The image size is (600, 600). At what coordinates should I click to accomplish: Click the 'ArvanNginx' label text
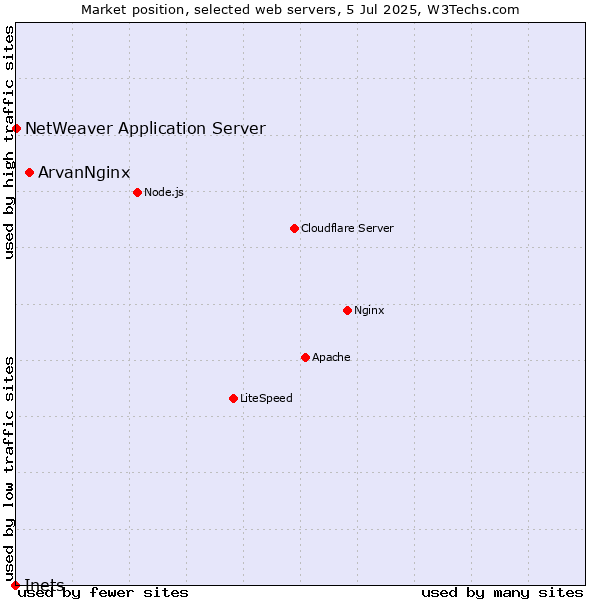pyautogui.click(x=84, y=173)
